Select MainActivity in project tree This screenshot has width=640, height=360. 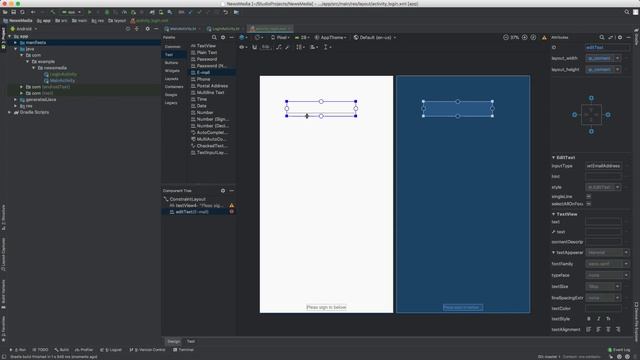tap(62, 80)
